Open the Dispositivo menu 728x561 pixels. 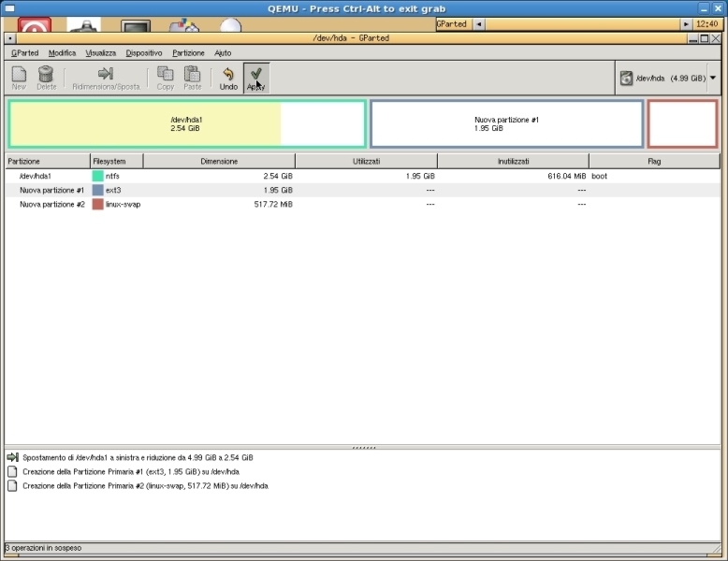point(144,53)
